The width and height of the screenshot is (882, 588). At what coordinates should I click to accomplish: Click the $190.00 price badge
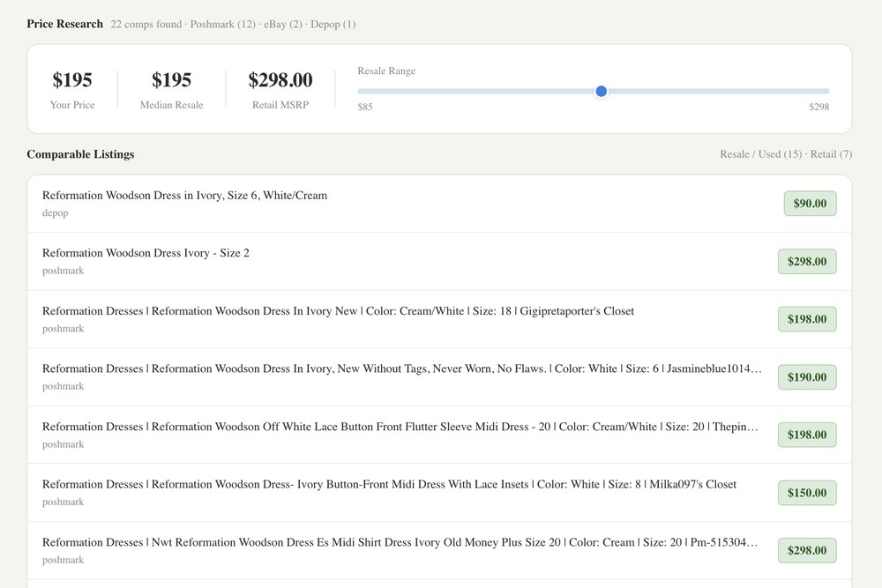click(x=807, y=377)
